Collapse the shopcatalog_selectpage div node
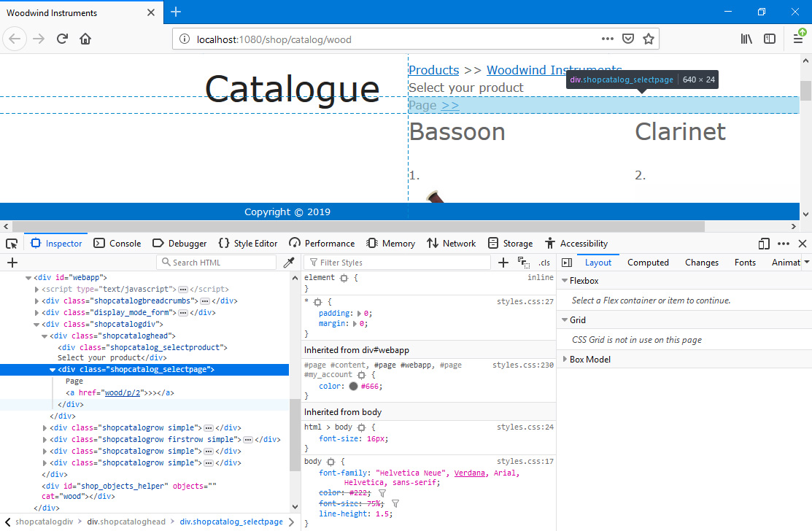812x531 pixels. click(53, 370)
